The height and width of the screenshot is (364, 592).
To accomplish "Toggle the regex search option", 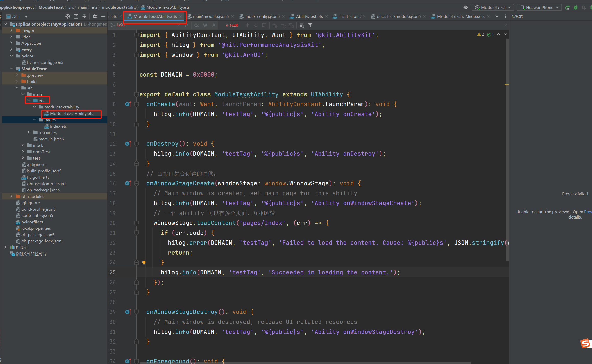I will (x=213, y=25).
